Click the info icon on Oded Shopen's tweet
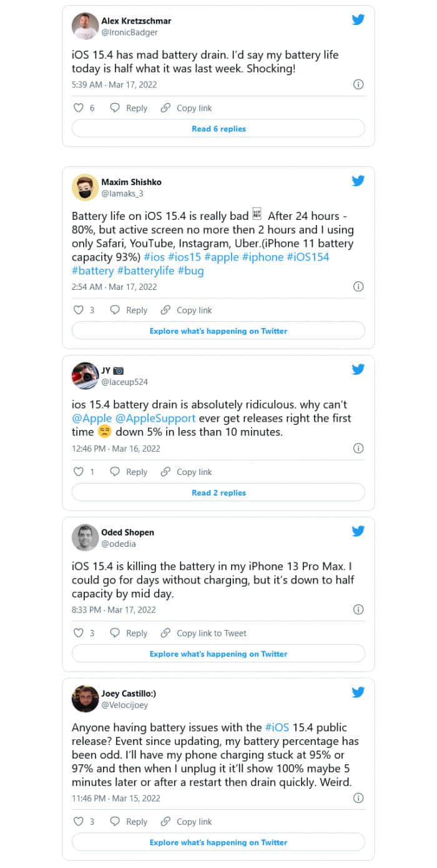 tap(358, 609)
